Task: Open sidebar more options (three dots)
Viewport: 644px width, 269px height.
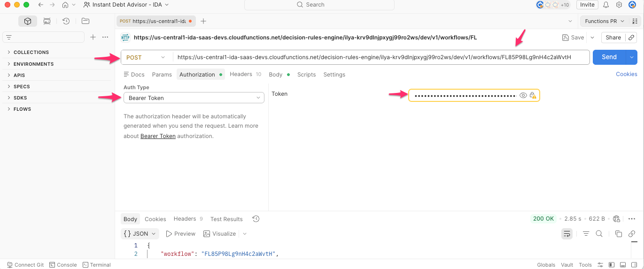Action: tap(105, 37)
